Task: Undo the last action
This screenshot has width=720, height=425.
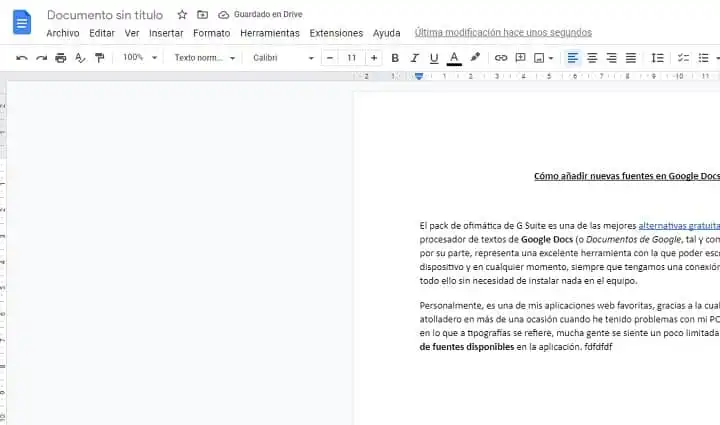Action: (x=22, y=58)
